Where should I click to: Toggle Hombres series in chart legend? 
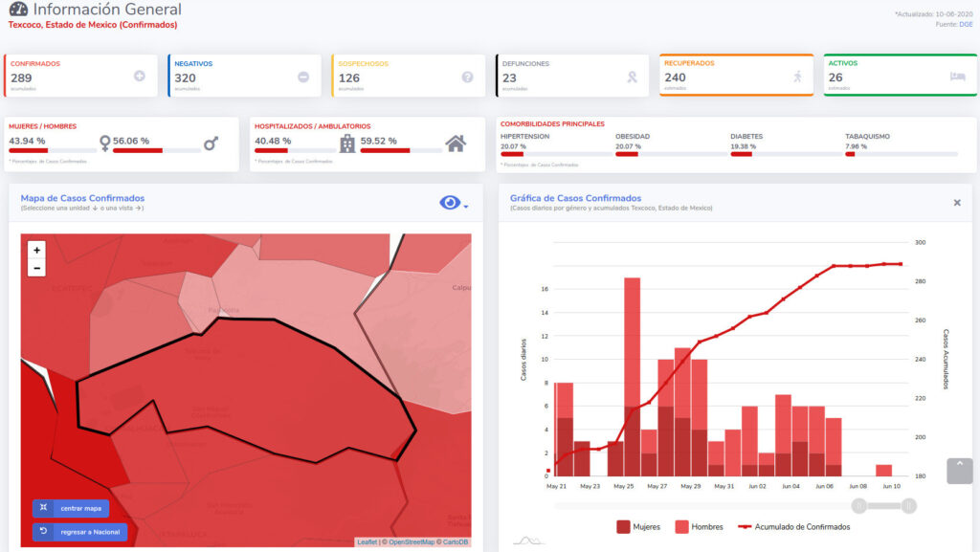tap(699, 526)
